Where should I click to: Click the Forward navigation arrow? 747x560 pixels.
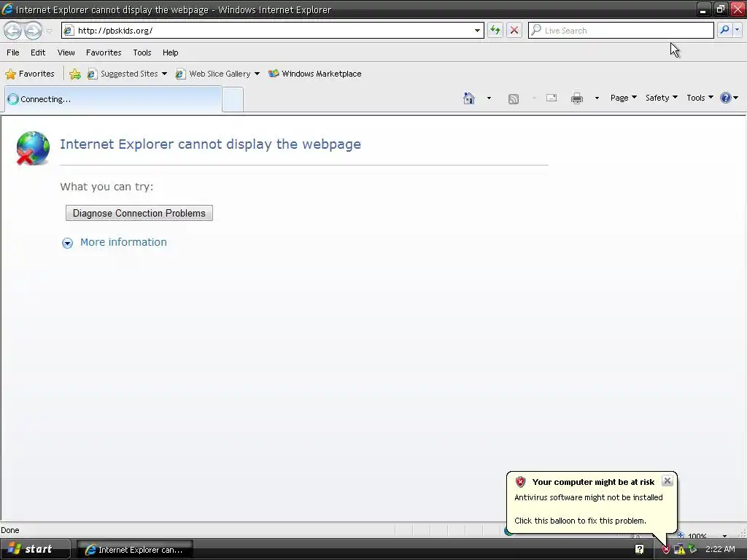(33, 31)
